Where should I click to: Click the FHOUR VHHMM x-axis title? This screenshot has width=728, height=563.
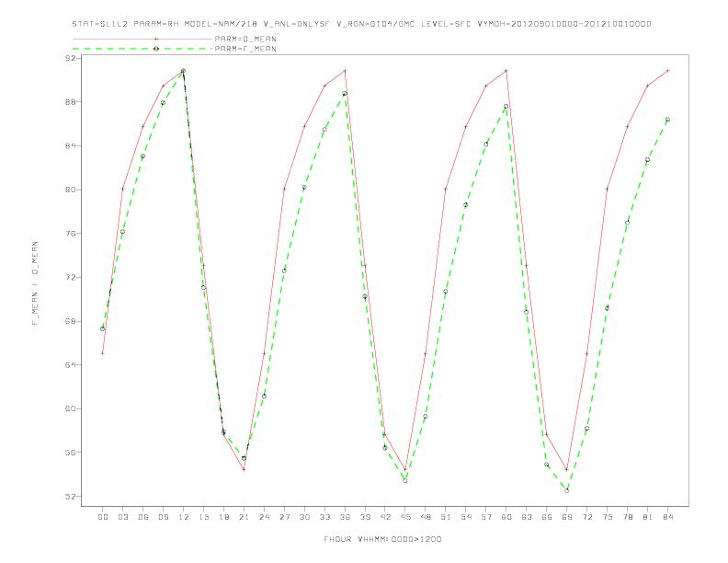(x=382, y=539)
